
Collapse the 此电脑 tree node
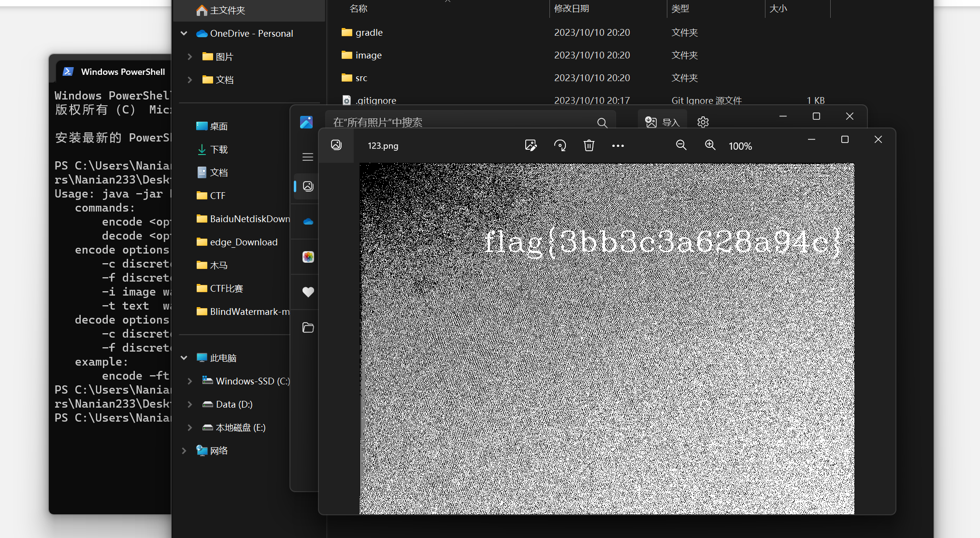[x=184, y=358]
